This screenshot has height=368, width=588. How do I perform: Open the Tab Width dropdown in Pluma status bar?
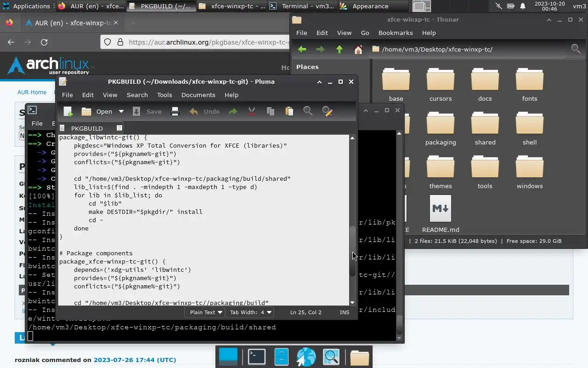250,312
